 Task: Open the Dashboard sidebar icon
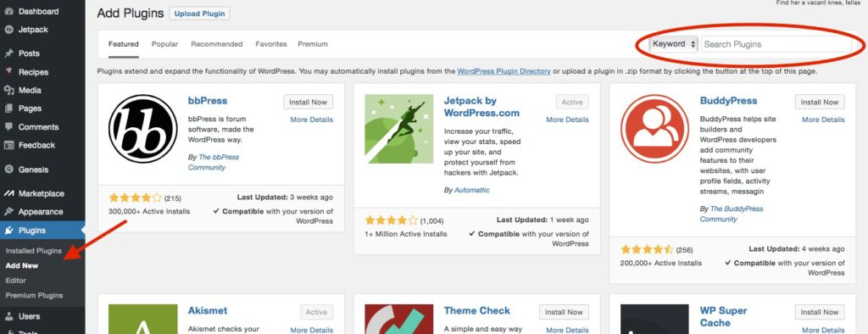click(8, 11)
